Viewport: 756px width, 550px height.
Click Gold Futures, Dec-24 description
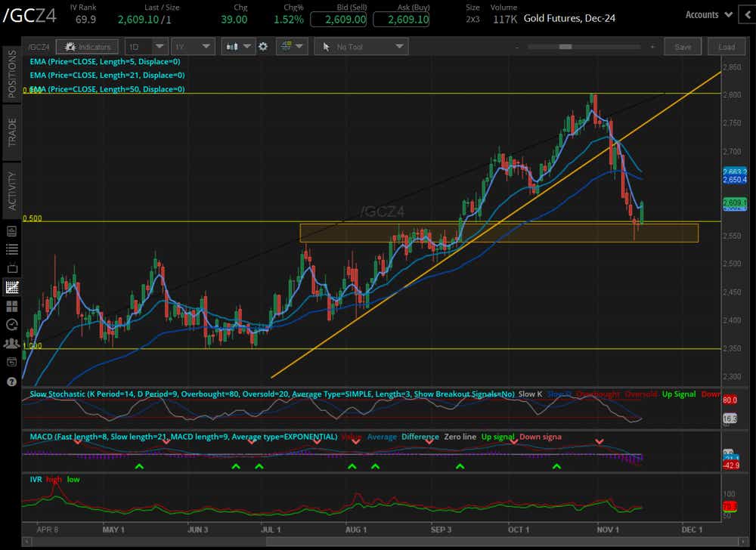click(x=569, y=18)
